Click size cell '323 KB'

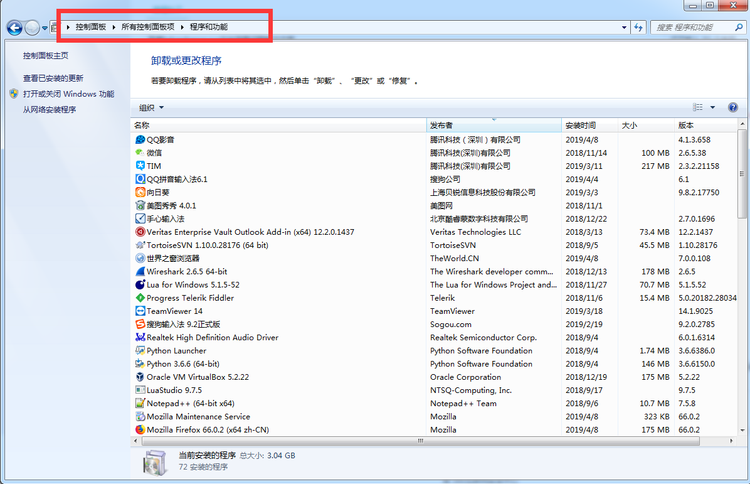[656, 417]
